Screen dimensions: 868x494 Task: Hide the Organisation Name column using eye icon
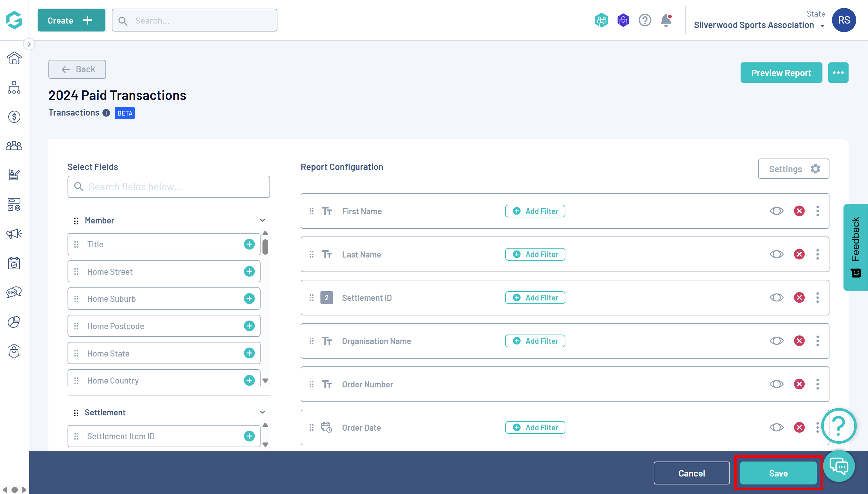776,341
